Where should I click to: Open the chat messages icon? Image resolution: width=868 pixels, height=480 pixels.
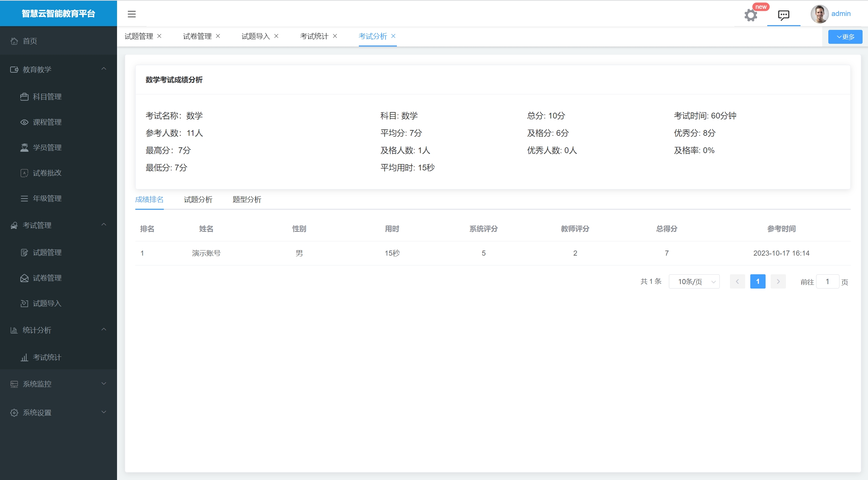click(784, 15)
